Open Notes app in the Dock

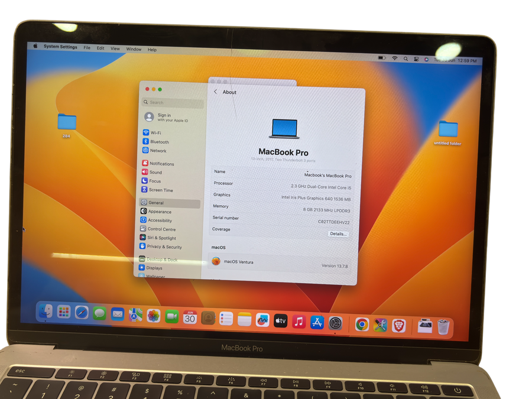click(x=244, y=319)
